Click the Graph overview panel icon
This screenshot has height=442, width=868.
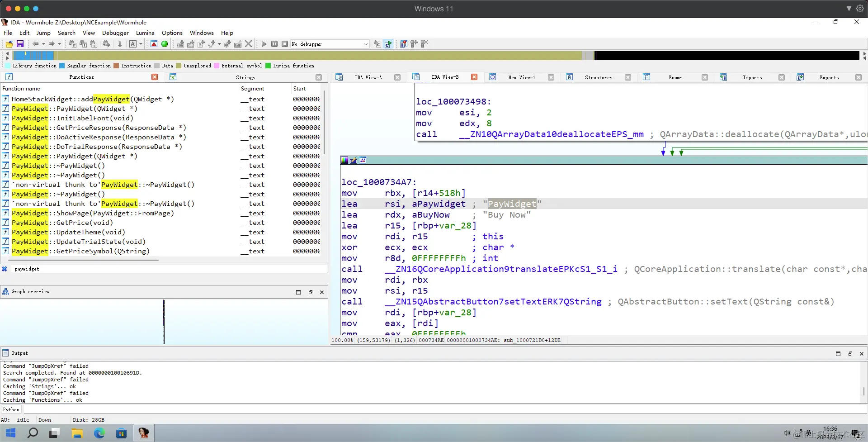coord(5,291)
